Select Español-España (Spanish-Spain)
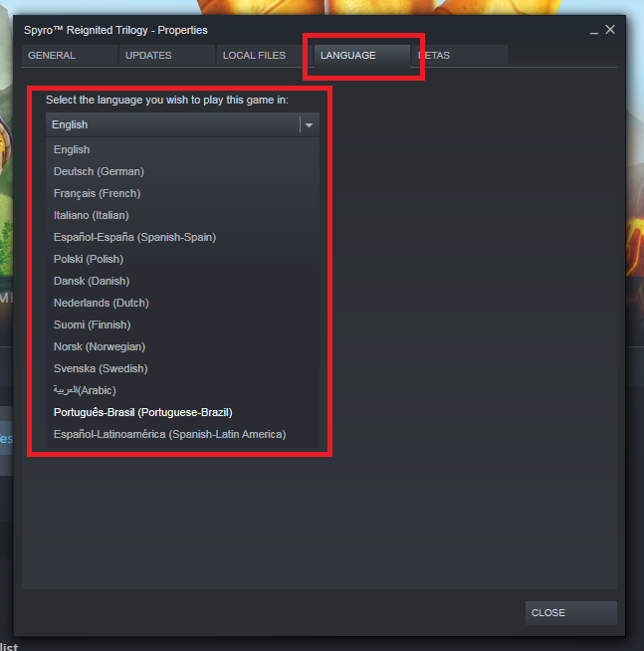The image size is (644, 651). 182,237
